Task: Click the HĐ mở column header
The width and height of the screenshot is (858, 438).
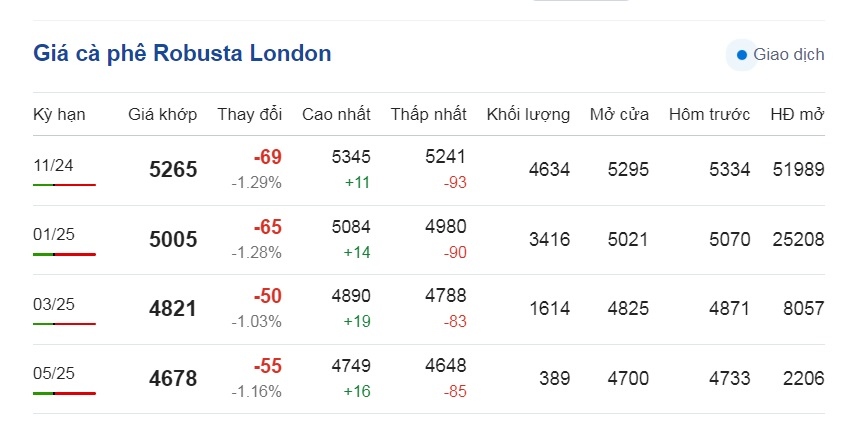Action: (x=797, y=114)
